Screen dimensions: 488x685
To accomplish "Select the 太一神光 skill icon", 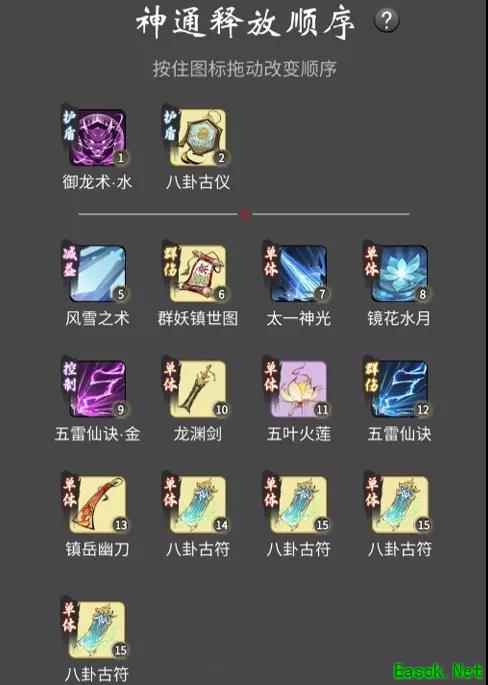I will pos(299,274).
